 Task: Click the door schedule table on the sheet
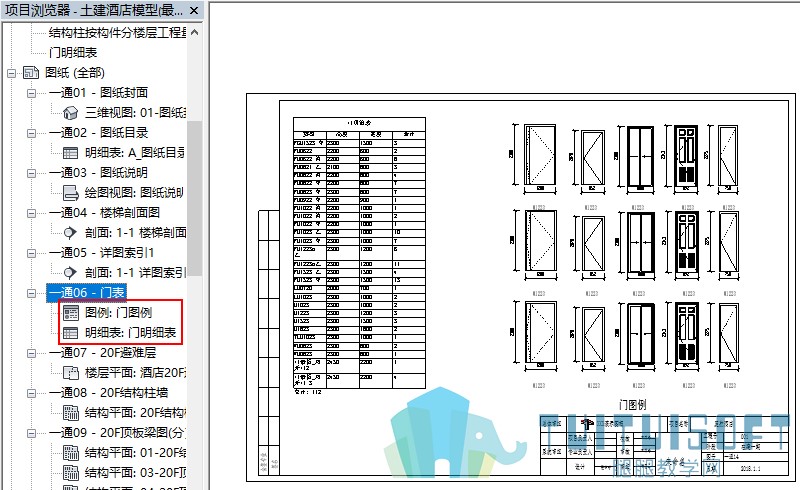pyautogui.click(x=359, y=253)
